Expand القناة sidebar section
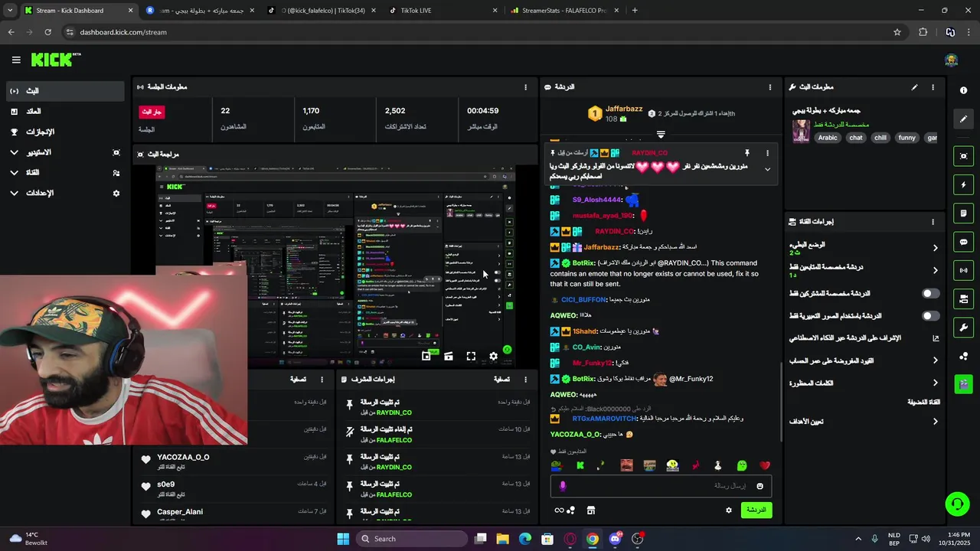The width and height of the screenshot is (980, 551). coord(65,173)
